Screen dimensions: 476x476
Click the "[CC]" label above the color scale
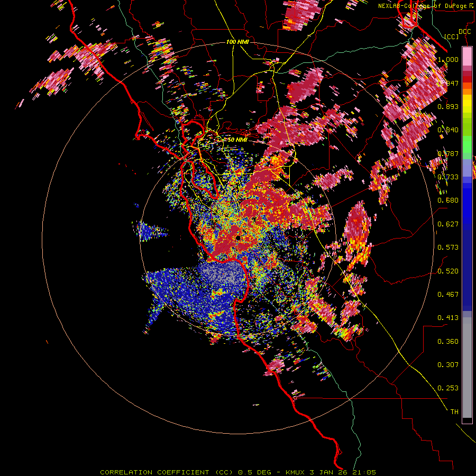[452, 36]
